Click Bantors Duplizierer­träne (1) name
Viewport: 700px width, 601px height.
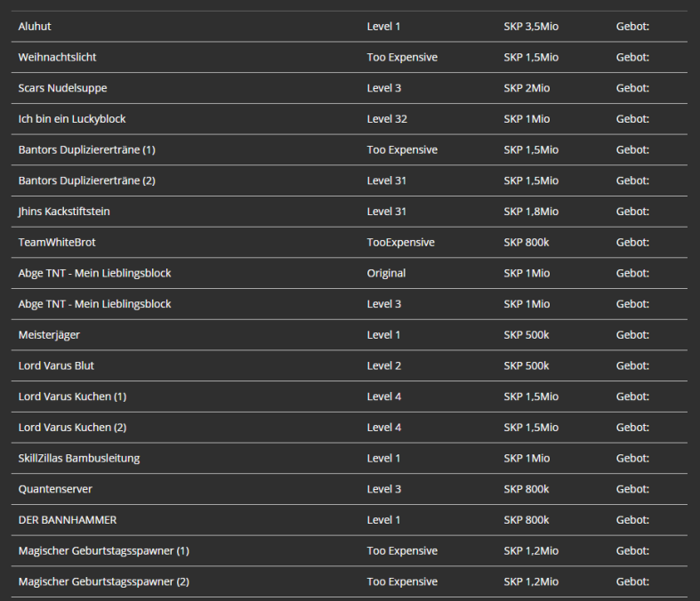coord(86,149)
